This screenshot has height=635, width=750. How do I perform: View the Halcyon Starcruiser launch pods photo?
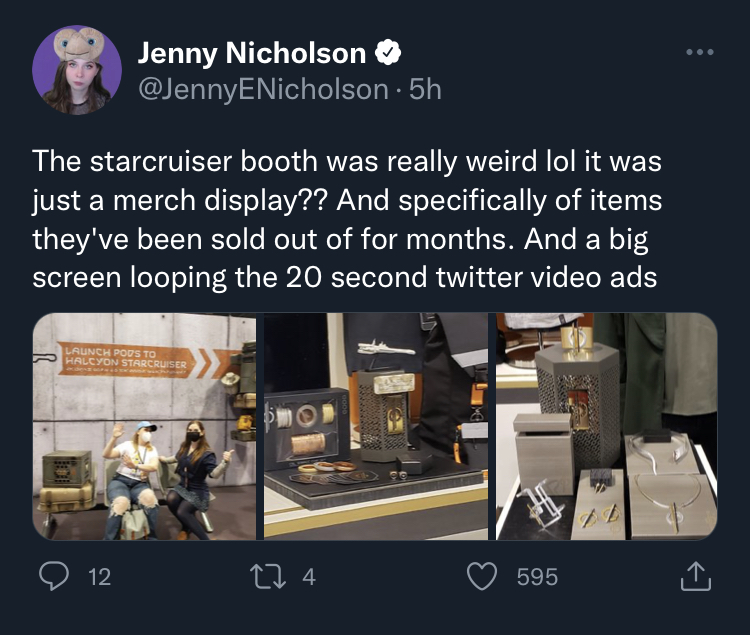(144, 427)
